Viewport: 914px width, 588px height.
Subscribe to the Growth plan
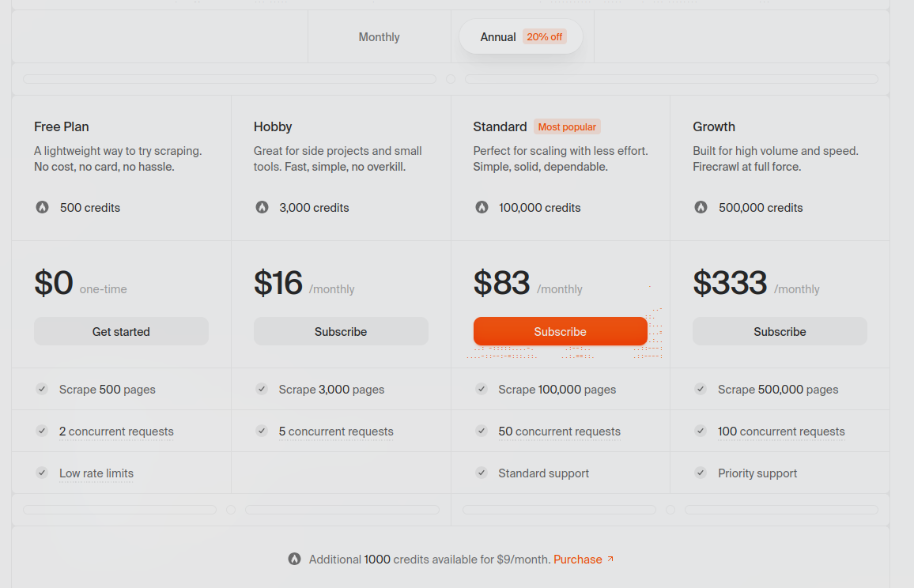[x=780, y=332]
